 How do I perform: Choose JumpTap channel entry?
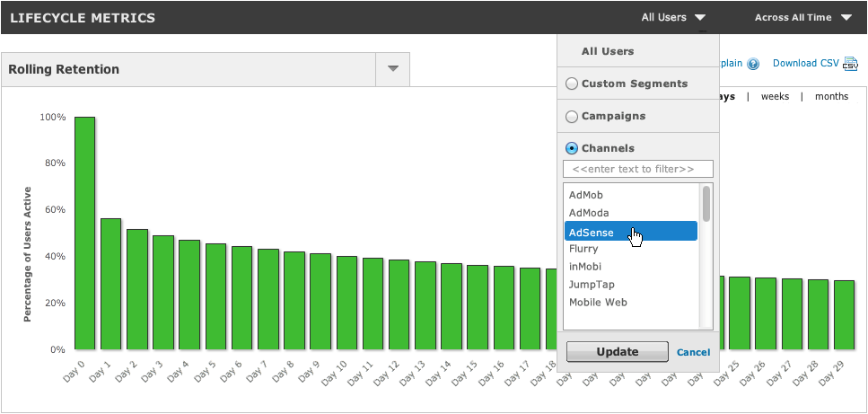tap(591, 285)
